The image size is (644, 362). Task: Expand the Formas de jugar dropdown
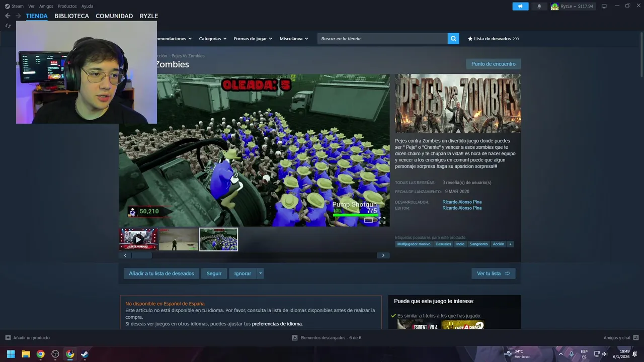(253, 39)
